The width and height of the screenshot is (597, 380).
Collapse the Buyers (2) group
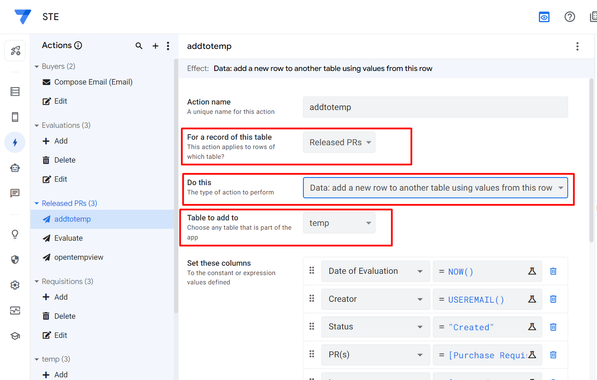(x=37, y=66)
